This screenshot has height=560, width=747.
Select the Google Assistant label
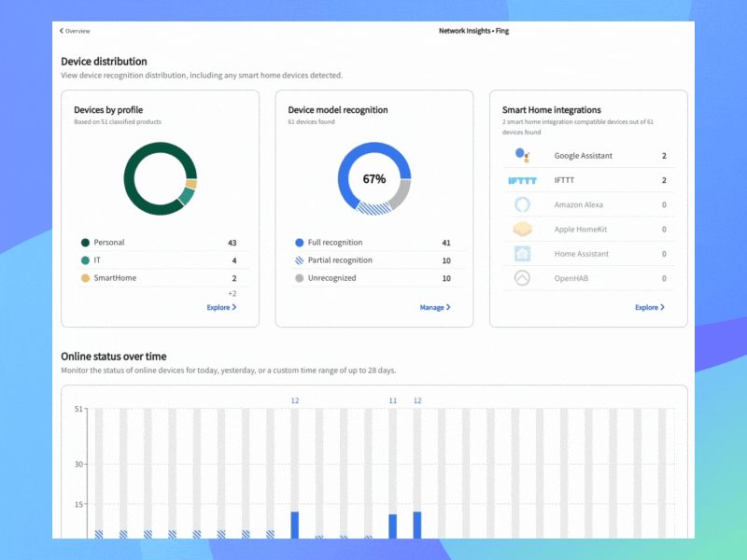tap(583, 156)
